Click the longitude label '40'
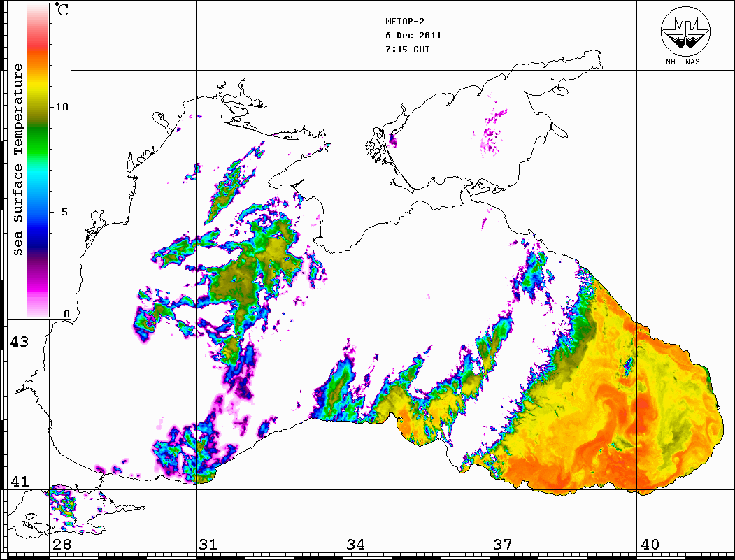Screen dimensions: 735x560 point(650,545)
